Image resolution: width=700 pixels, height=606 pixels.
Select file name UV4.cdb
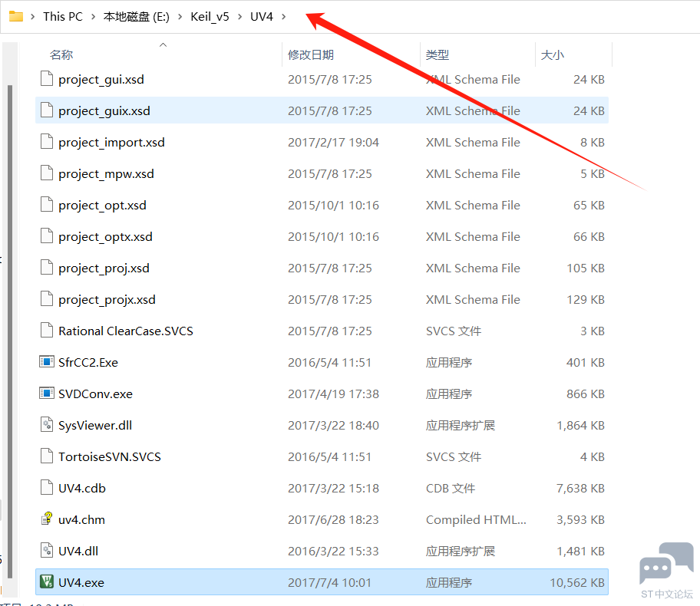(x=82, y=488)
